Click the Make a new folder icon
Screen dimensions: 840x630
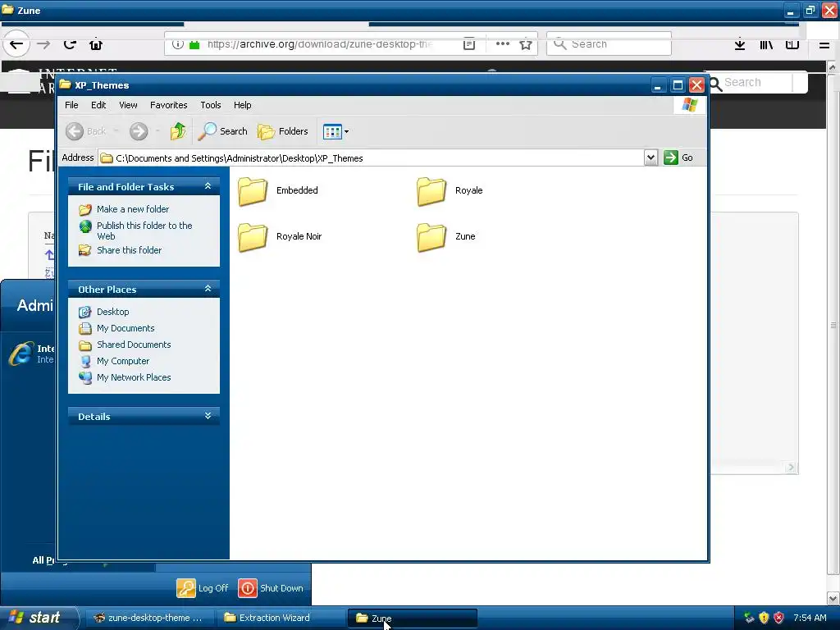pos(85,209)
